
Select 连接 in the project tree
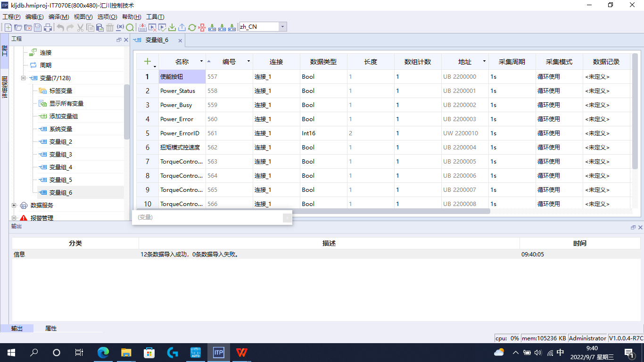46,53
